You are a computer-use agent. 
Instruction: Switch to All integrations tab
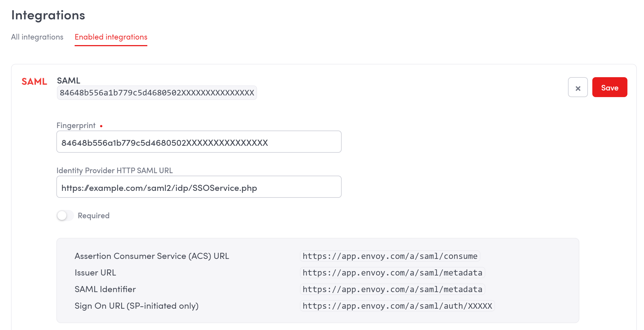(37, 37)
